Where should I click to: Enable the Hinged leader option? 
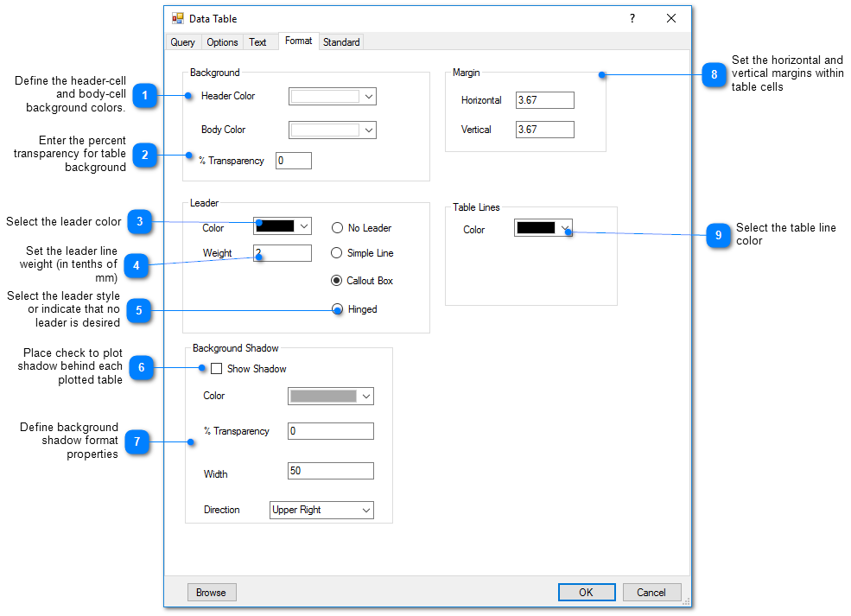tap(337, 309)
